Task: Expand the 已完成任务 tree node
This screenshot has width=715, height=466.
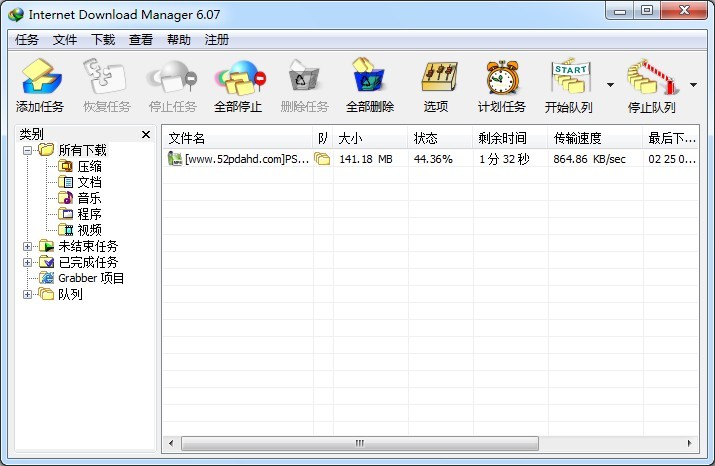Action: coord(28,262)
